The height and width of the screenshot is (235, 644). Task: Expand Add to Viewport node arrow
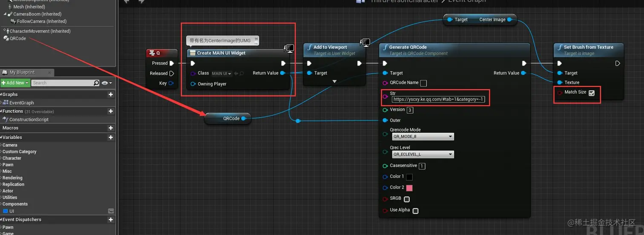[334, 81]
